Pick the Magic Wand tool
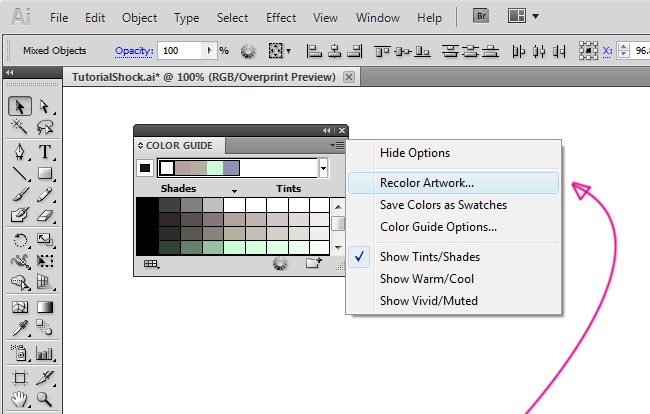This screenshot has height=414, width=650. pyautogui.click(x=20, y=127)
